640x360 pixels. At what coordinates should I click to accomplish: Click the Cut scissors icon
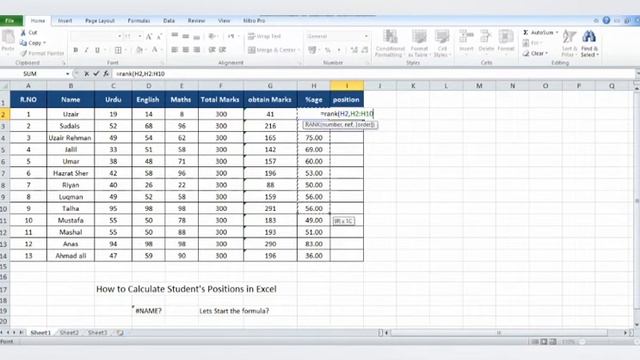(23, 32)
